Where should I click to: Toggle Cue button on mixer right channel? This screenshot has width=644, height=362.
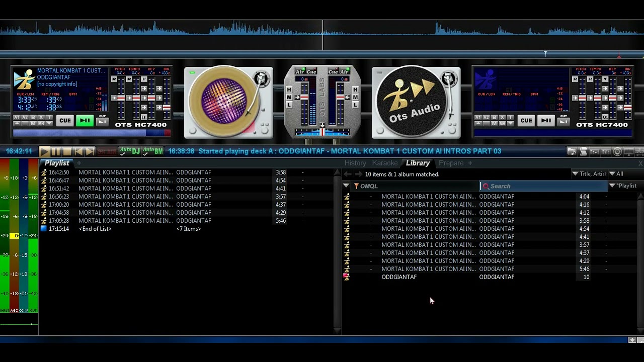(333, 71)
